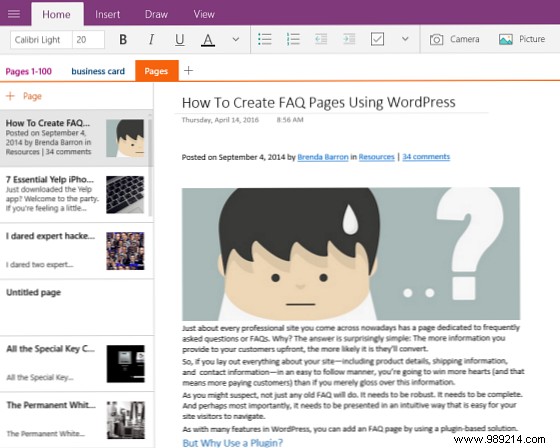Open the Resources category link
560x448 pixels.
point(376,157)
